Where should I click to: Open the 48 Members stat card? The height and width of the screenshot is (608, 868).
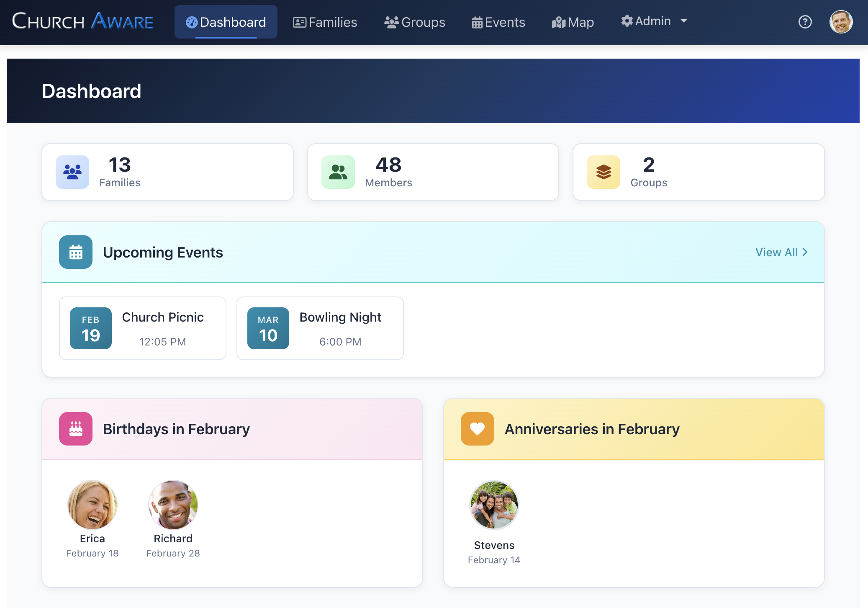click(x=433, y=172)
